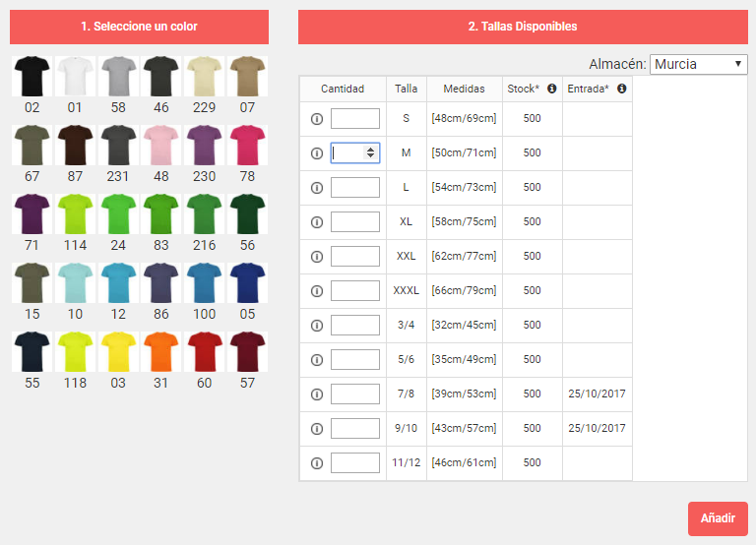756x545 pixels.
Task: Select dark purple t-shirt color 71
Action: pos(31,213)
